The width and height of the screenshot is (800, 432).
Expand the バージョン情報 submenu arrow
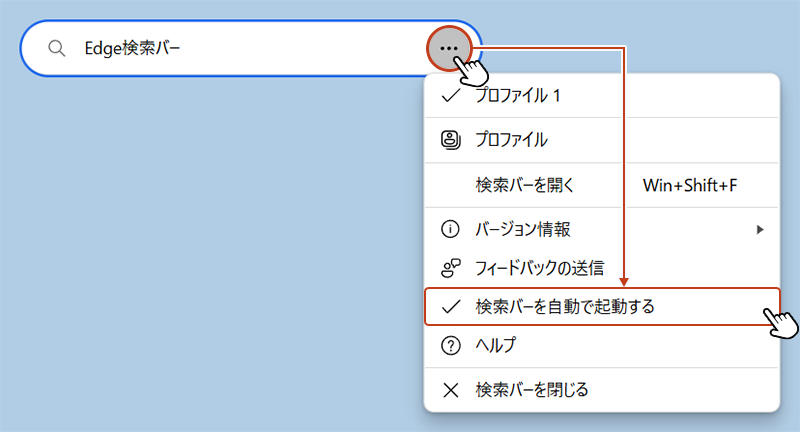760,230
